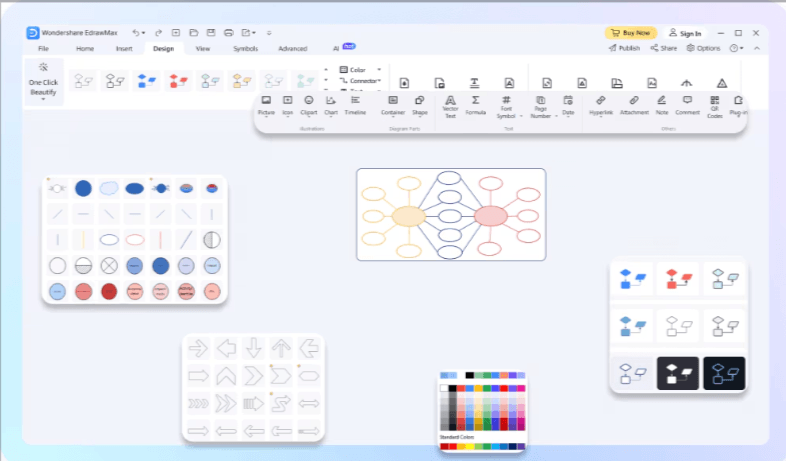Image resolution: width=786 pixels, height=461 pixels.
Task: Click the Page Number icon
Action: click(540, 100)
